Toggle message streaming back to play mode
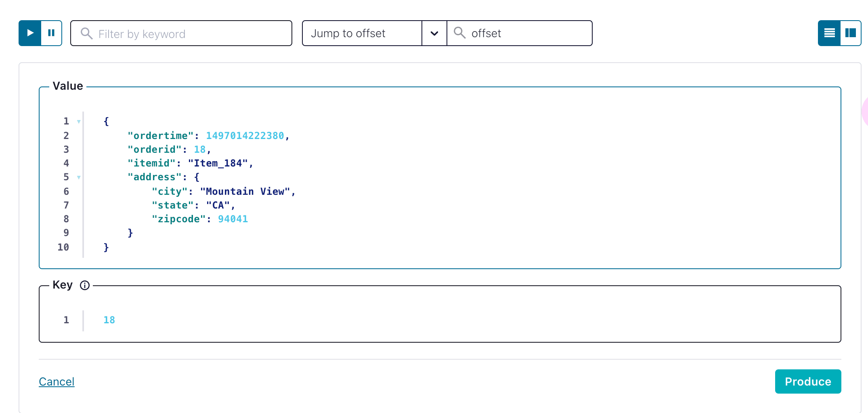The image size is (868, 413). point(29,33)
